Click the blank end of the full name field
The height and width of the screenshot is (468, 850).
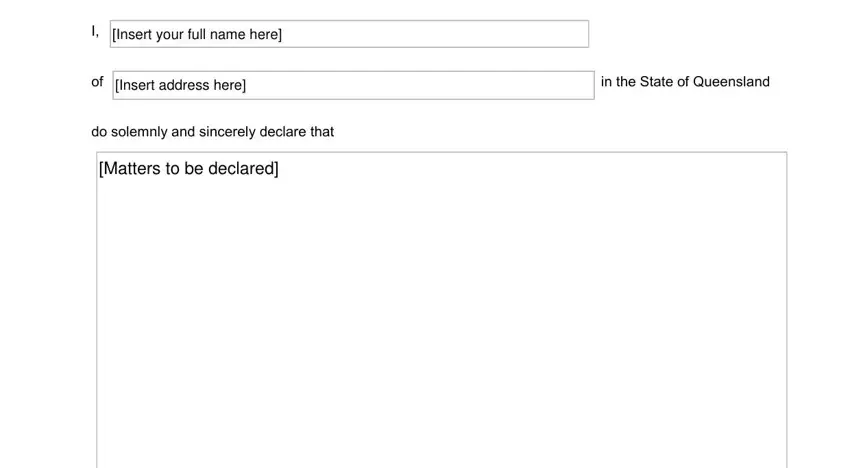coord(435,34)
